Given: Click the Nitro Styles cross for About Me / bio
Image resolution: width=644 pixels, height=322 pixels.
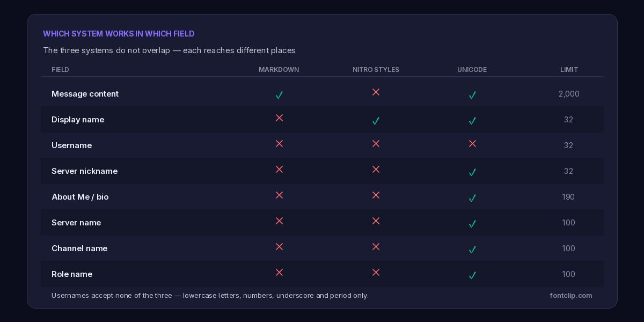Looking at the screenshot, I should (376, 195).
